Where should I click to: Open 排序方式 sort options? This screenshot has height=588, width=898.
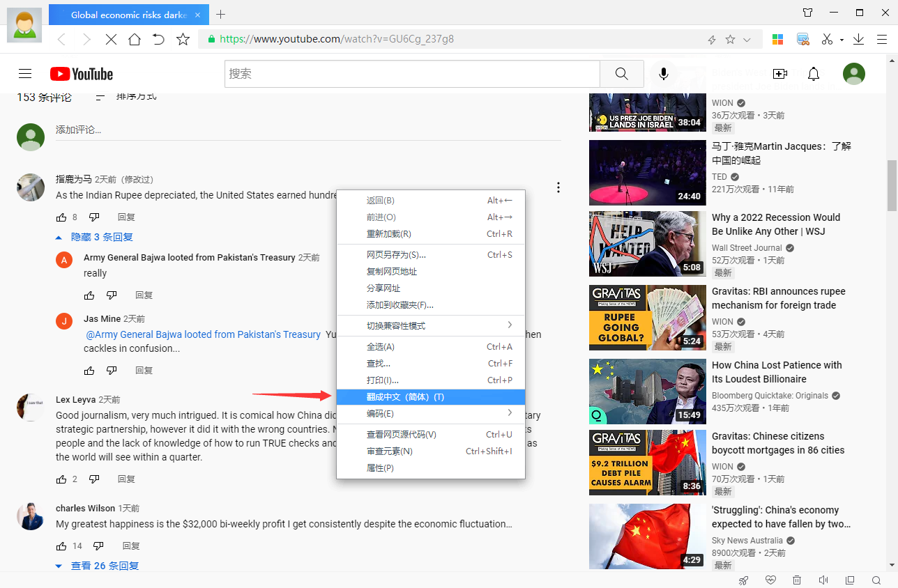click(x=126, y=97)
